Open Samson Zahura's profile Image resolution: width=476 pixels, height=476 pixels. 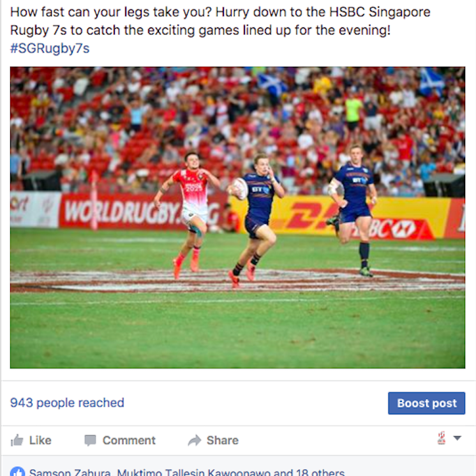point(70,472)
